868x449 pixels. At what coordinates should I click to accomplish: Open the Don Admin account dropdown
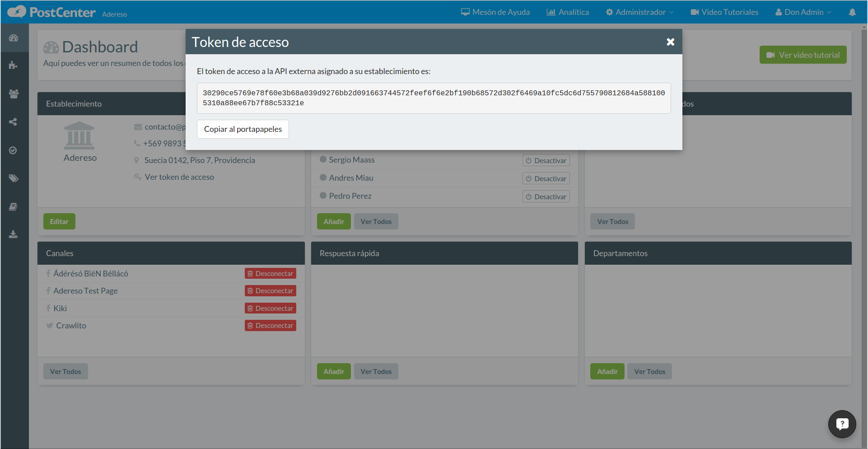click(x=803, y=12)
